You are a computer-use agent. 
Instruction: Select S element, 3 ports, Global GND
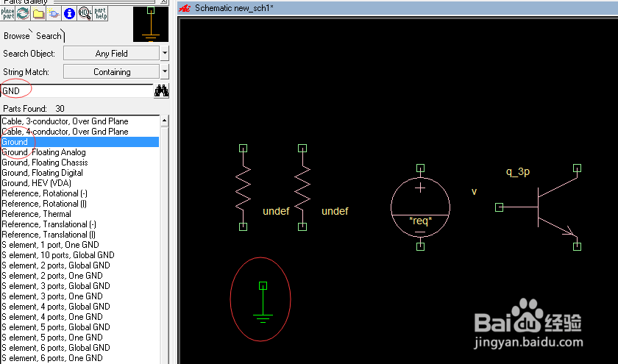[x=80, y=285]
